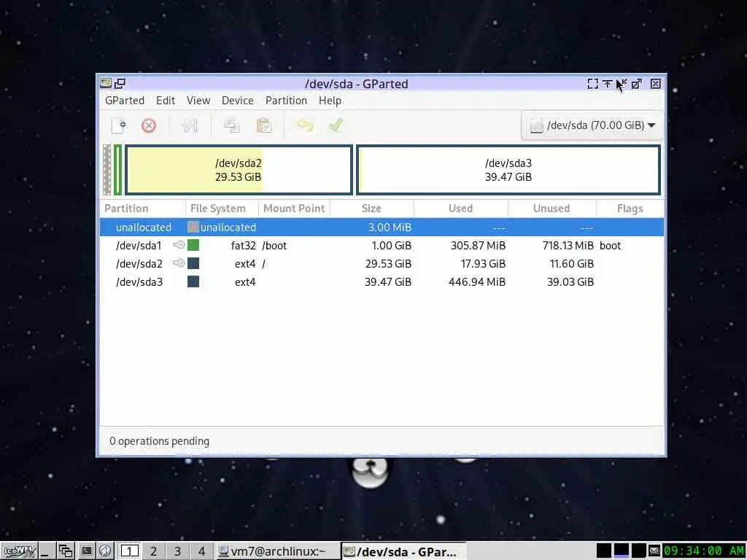Select the /dev/sda2 partition row
Screen dimensions: 747x560
[382, 264]
